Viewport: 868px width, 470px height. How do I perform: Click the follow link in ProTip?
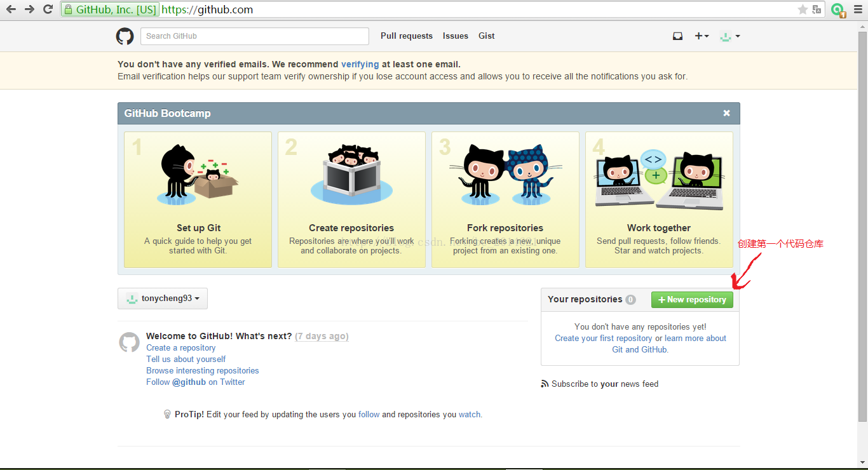pyautogui.click(x=369, y=415)
